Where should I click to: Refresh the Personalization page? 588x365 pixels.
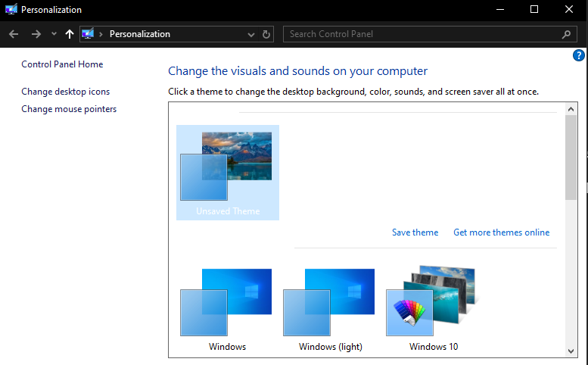click(266, 34)
